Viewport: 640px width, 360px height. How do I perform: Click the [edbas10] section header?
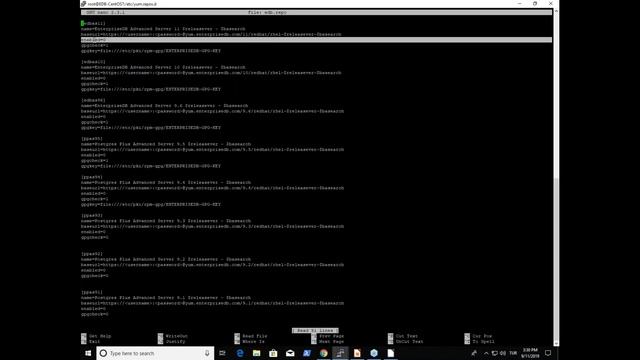click(x=93, y=62)
